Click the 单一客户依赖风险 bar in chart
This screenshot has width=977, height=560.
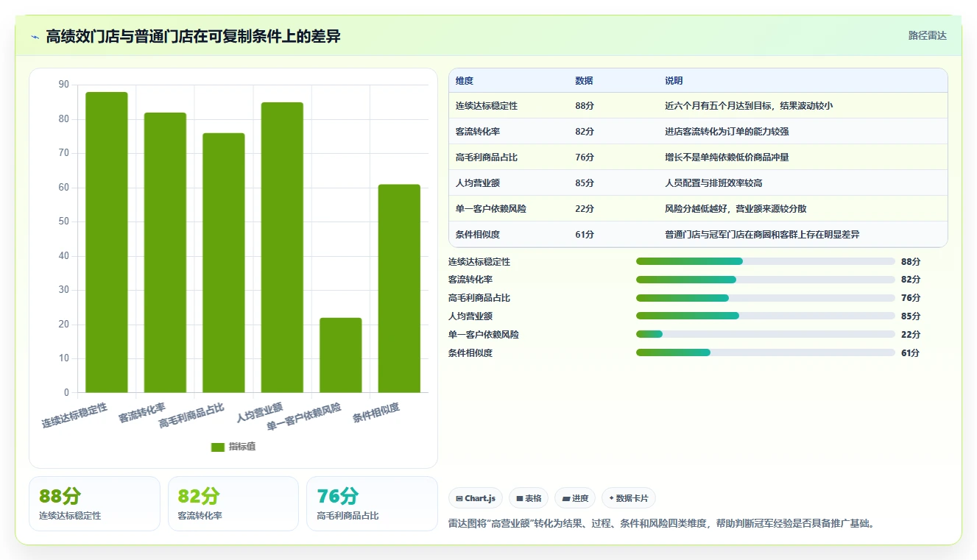340,355
